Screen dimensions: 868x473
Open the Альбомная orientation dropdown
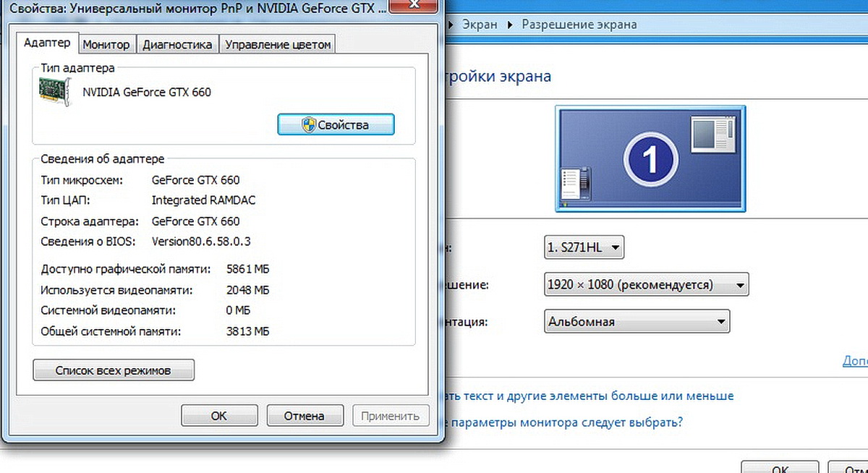point(637,322)
